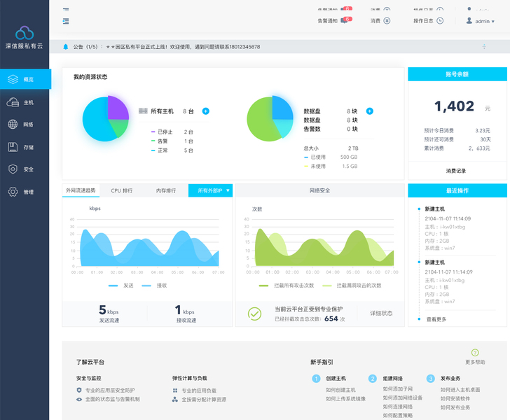Click the green 告警 legend swatch
The image size is (510, 420).
point(153,141)
